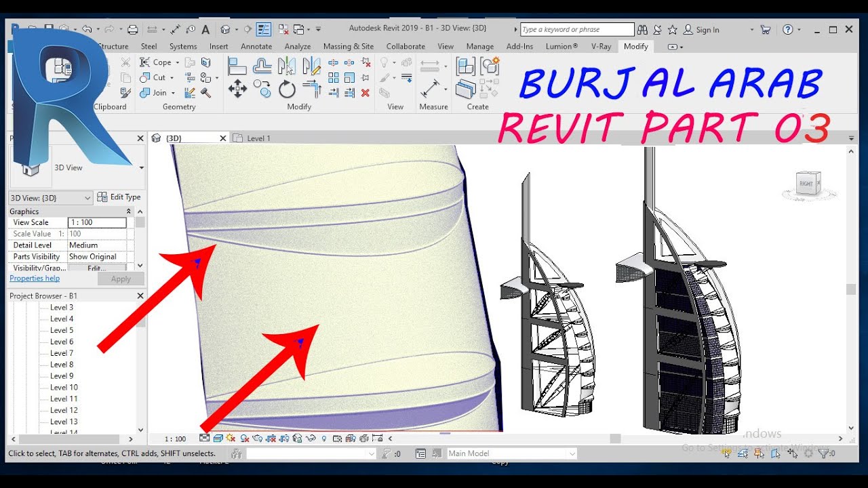868x488 pixels.
Task: Collapse the Graphics properties group
Action: tap(128, 211)
